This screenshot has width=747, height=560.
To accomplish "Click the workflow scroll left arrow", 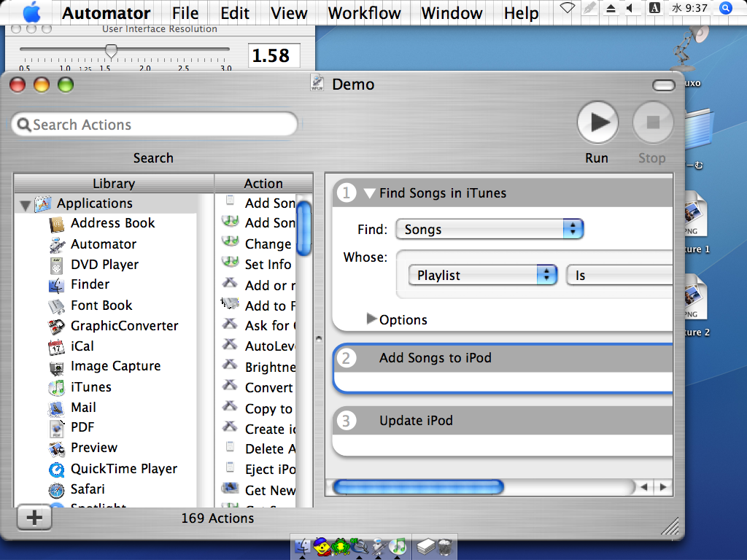I will pos(645,487).
